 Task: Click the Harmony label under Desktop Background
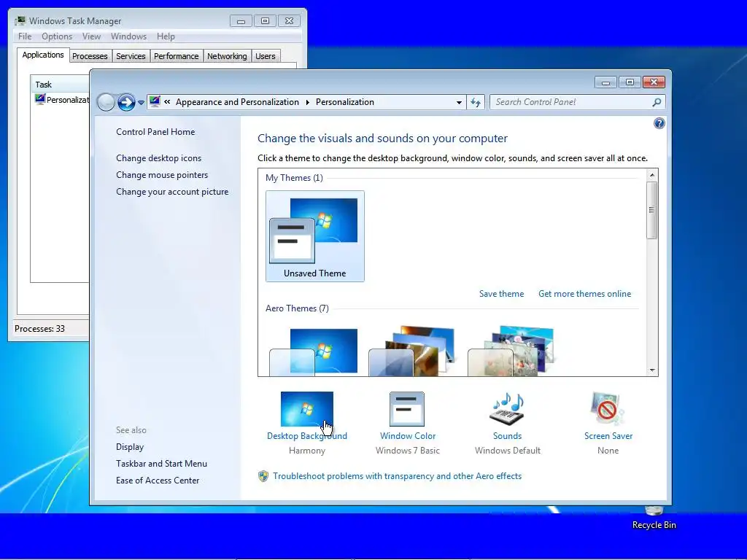307,451
